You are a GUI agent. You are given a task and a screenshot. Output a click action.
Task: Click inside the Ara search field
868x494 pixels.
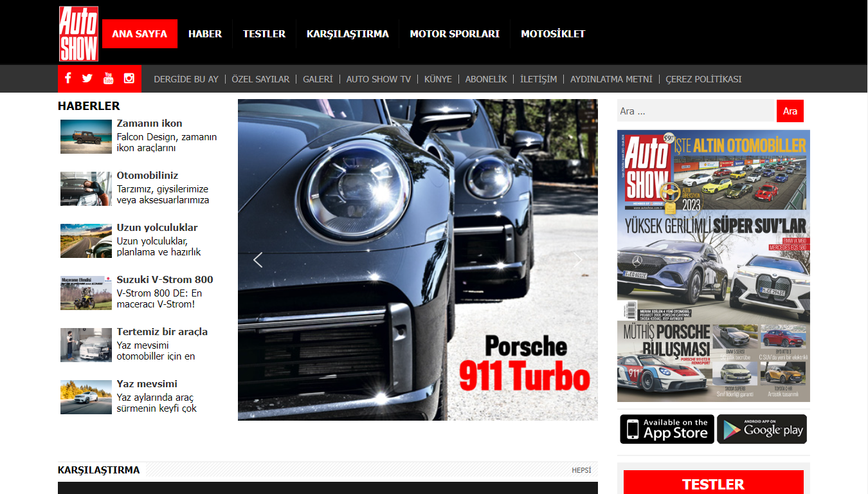point(694,111)
